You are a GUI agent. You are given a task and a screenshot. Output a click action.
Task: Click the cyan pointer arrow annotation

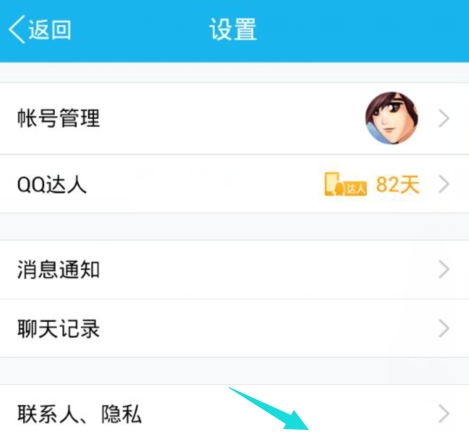coord(269,409)
